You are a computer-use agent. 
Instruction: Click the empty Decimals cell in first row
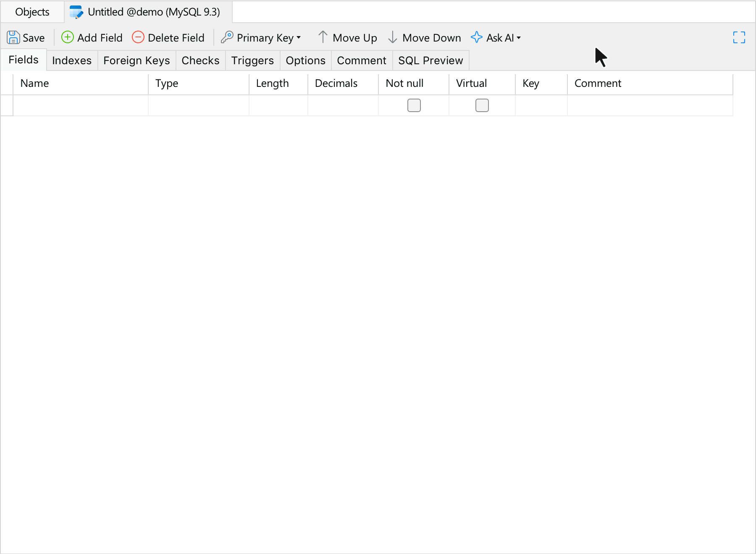click(x=343, y=105)
